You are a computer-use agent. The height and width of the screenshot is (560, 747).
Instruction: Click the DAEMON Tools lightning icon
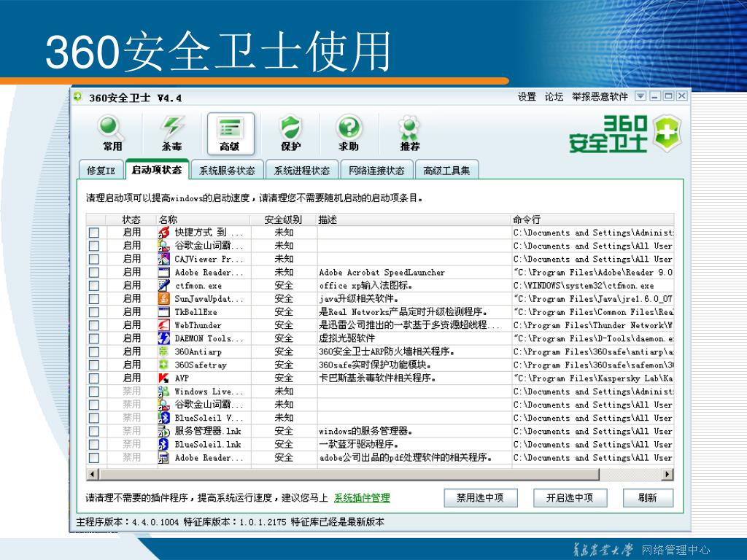tap(163, 338)
